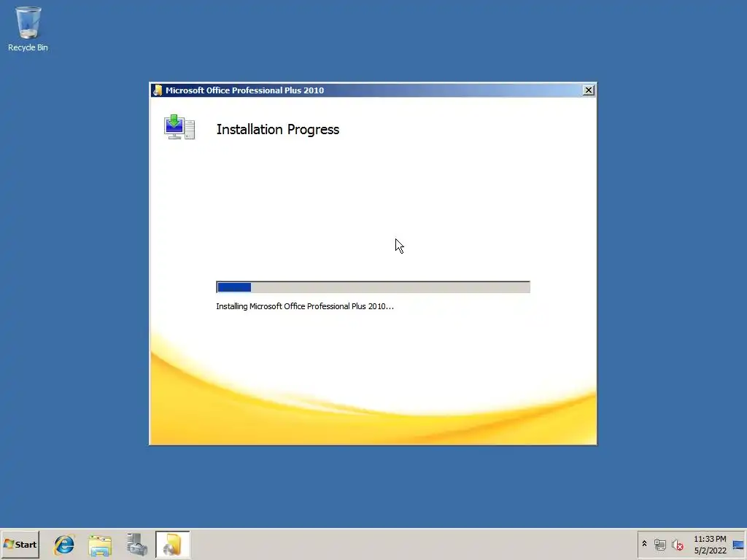This screenshot has width=747, height=560.
Task: Click the network tray icon
Action: click(659, 544)
